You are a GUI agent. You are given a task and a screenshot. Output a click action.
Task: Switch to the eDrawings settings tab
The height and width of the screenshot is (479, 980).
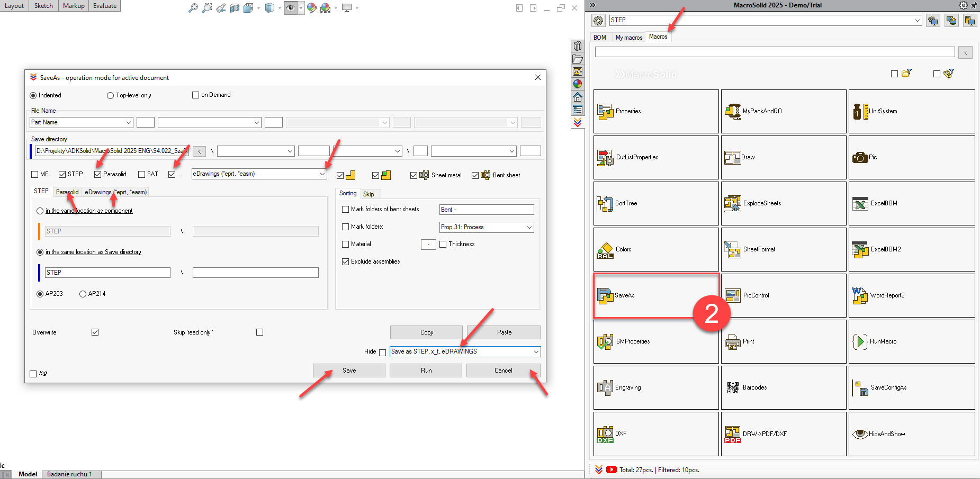point(115,192)
